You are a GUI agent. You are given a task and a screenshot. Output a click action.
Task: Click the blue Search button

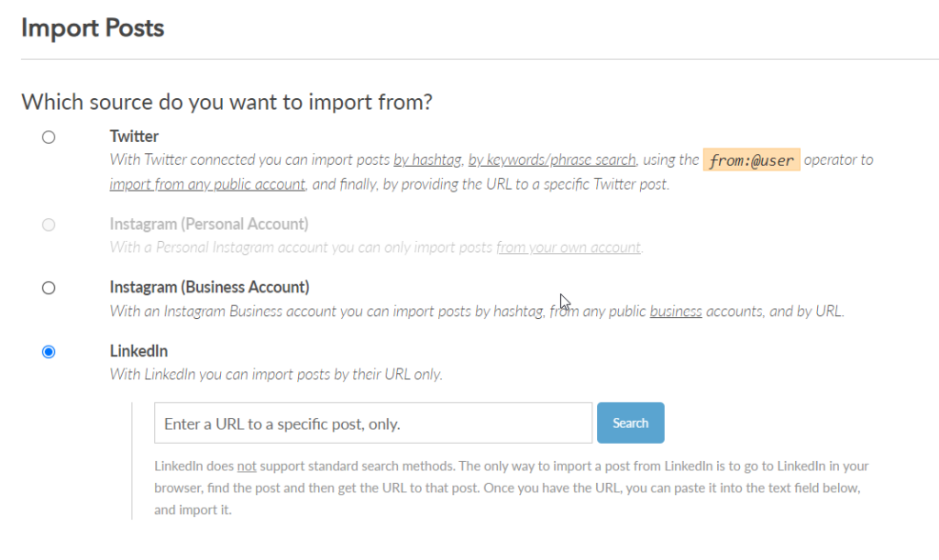tap(630, 423)
